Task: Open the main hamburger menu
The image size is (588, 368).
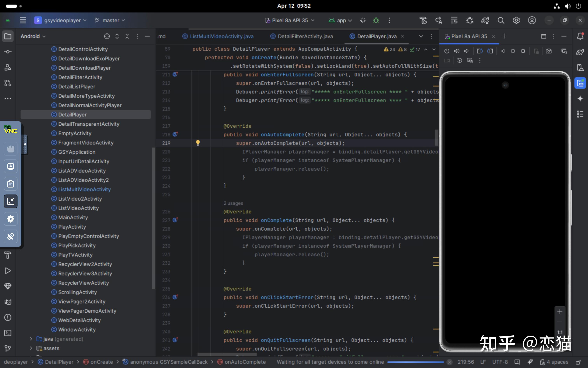Action: click(23, 20)
